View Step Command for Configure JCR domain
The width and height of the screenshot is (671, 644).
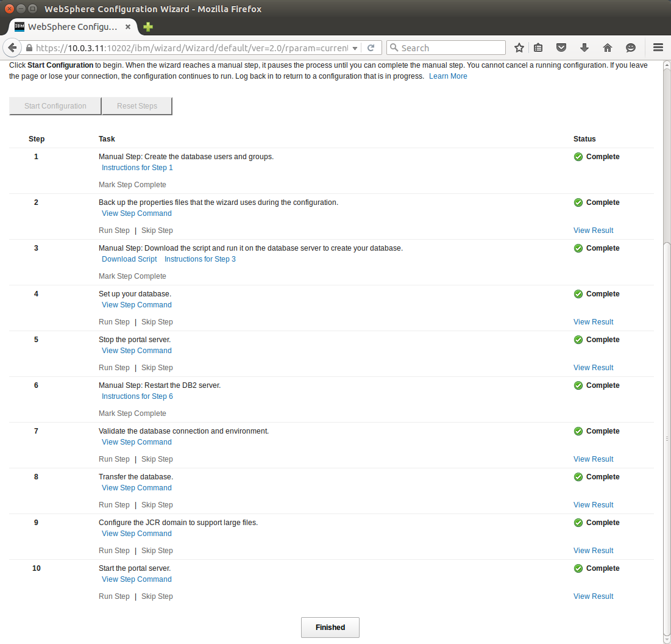pos(137,534)
